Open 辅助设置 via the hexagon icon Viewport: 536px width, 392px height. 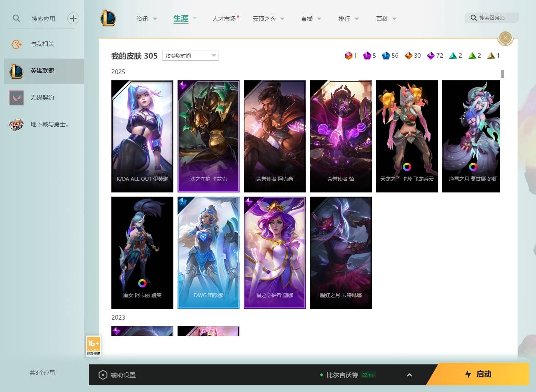pyautogui.click(x=103, y=375)
